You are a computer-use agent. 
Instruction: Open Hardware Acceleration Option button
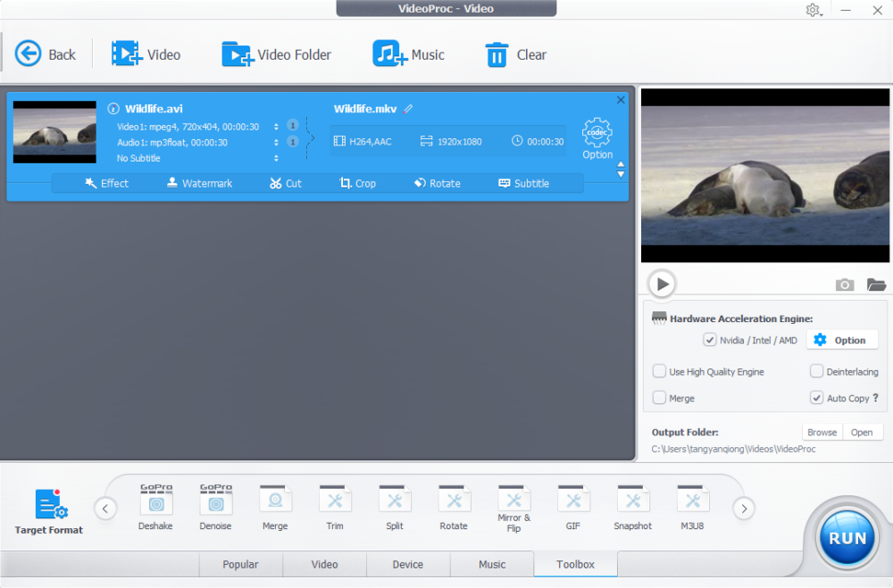coord(841,340)
